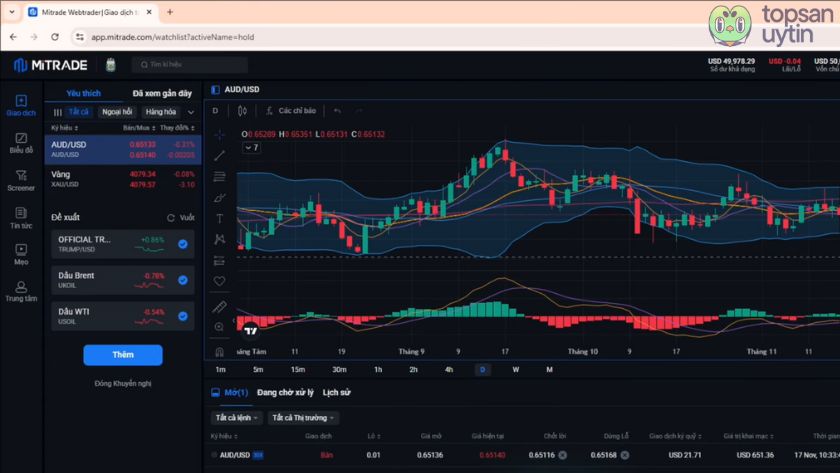This screenshot has width=840, height=473.
Task: Sort watchlist by Thay đổi% column
Action: (177, 128)
